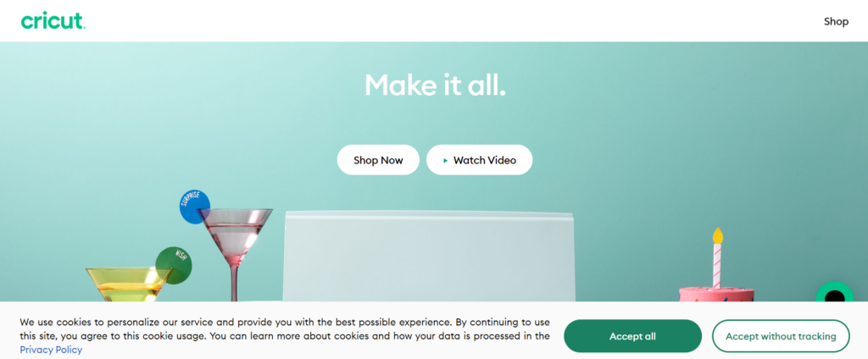Open the Shop menu item
Screen dimensions: 868x359
click(x=836, y=21)
